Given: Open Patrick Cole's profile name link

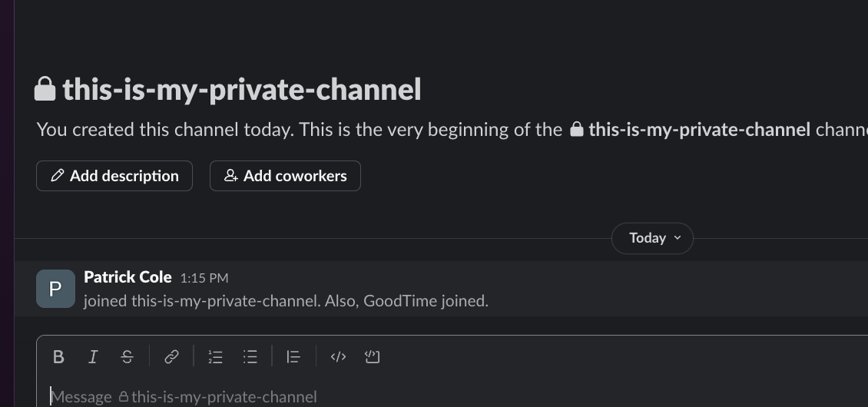Looking at the screenshot, I should pos(128,277).
